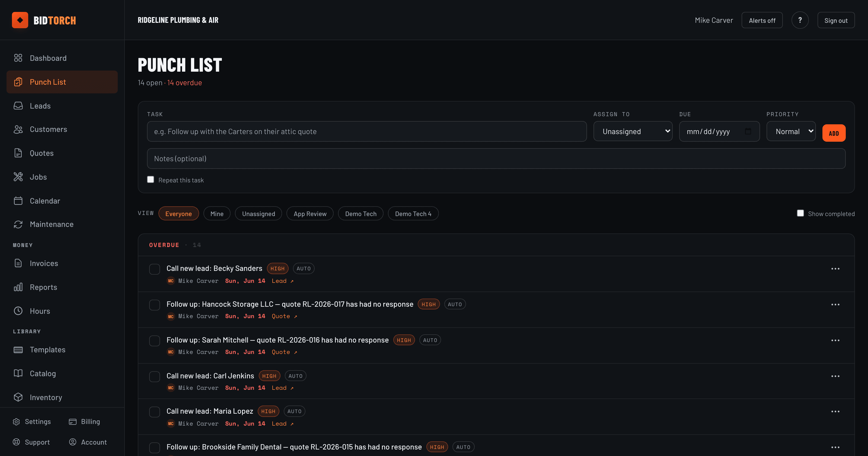Check off Hancock Storage LLC follow-up
Image resolution: width=868 pixels, height=456 pixels.
click(x=155, y=305)
